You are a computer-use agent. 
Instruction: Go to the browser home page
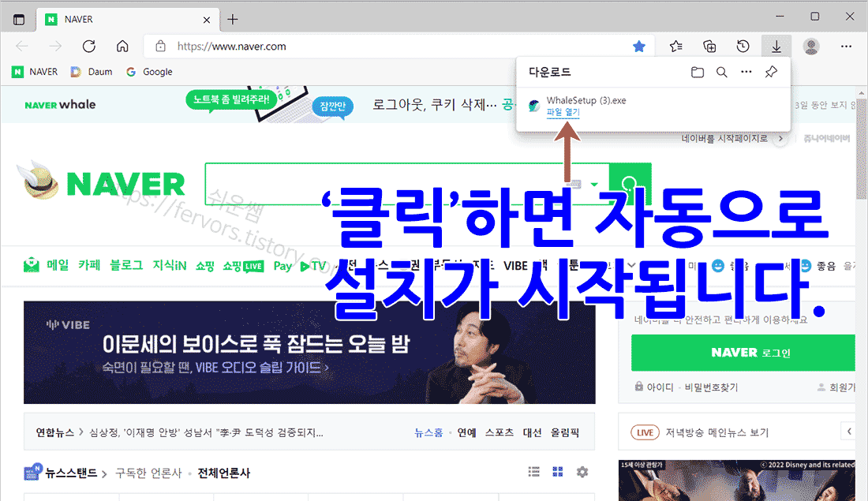click(x=122, y=47)
